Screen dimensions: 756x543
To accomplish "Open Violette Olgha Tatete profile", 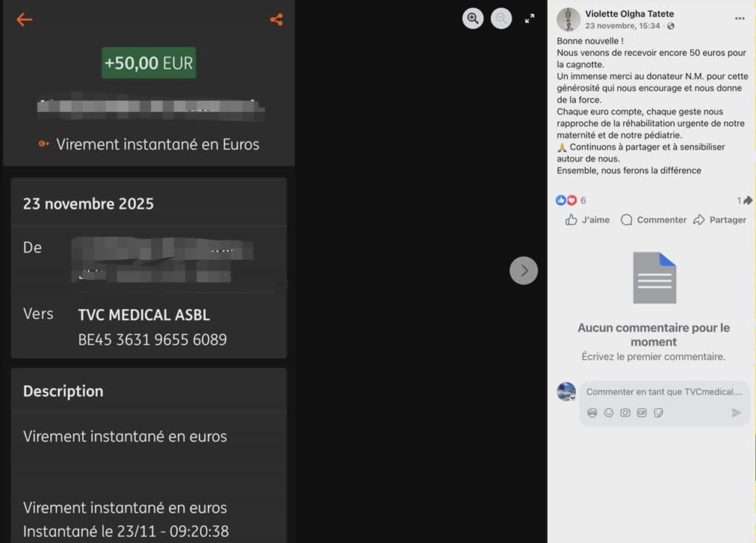I will tap(629, 13).
